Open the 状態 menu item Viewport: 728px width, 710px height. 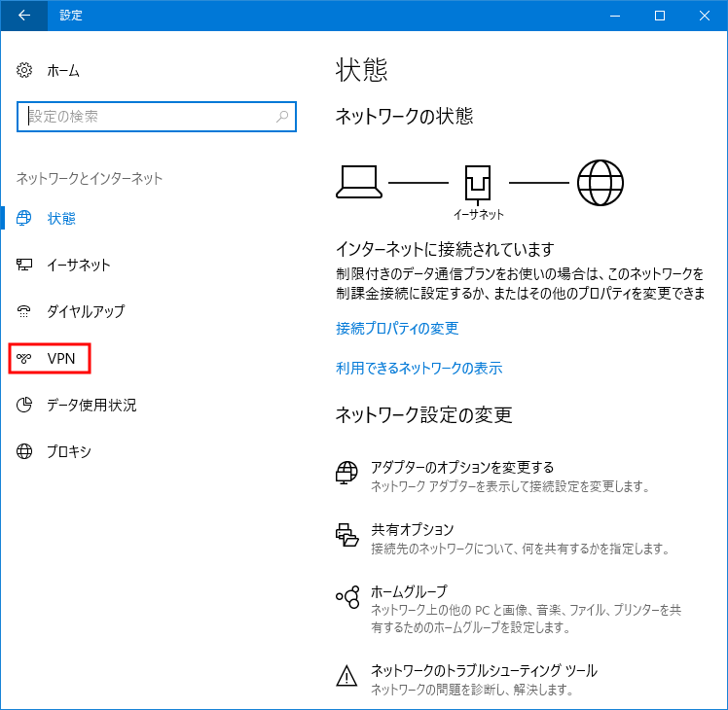pyautogui.click(x=61, y=219)
